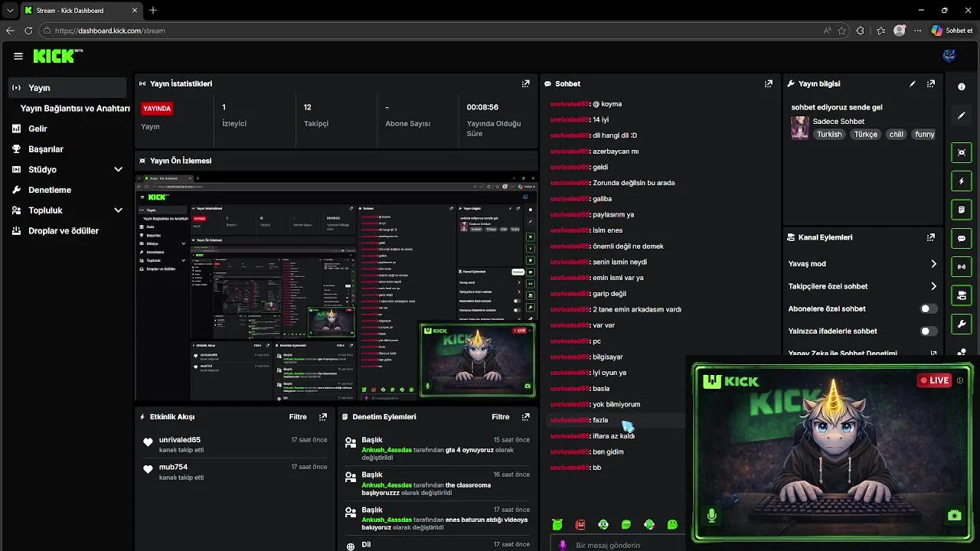Click the Sohbet et Copilot button
The image size is (980, 551).
point(952,31)
